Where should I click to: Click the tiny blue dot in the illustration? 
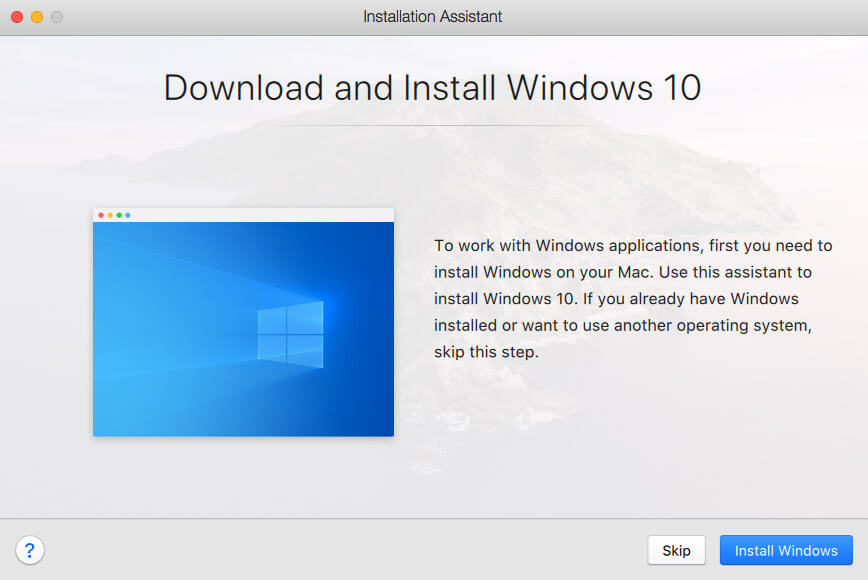point(128,215)
